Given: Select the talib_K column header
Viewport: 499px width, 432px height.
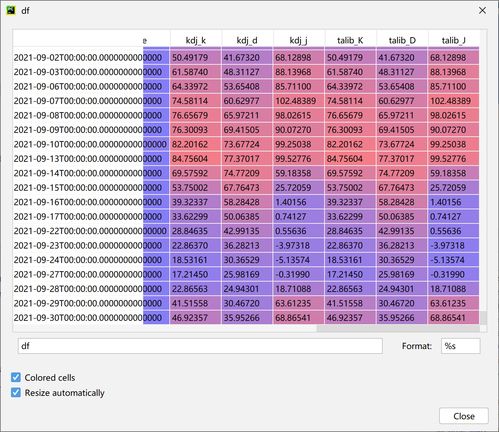Looking at the screenshot, I should click(x=350, y=40).
